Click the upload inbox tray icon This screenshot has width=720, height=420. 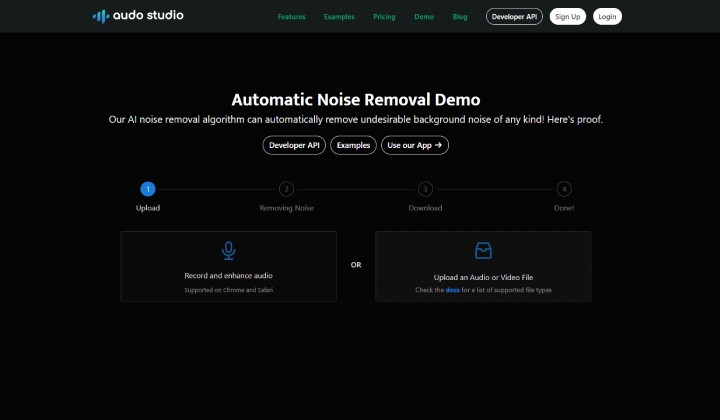pyautogui.click(x=483, y=251)
